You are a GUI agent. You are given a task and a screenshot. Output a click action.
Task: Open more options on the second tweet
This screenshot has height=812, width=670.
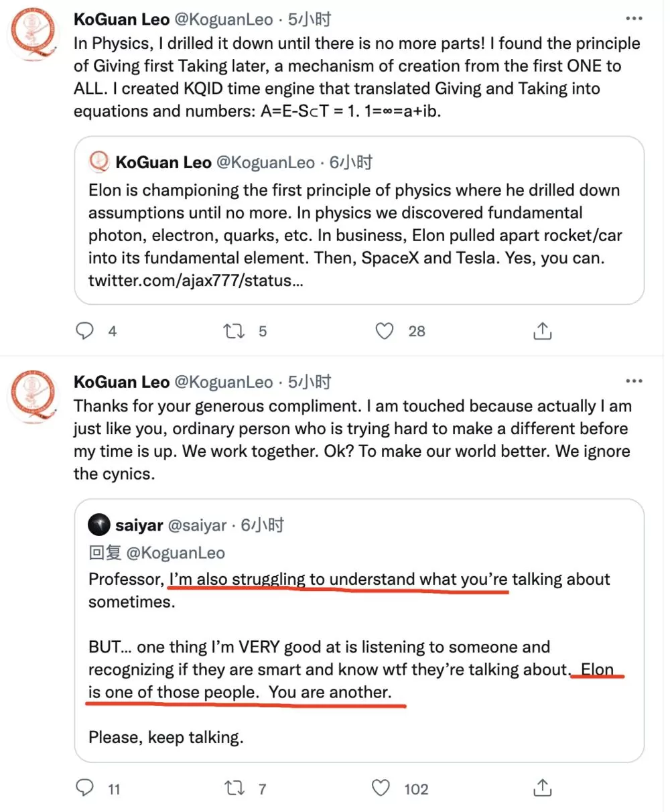[634, 381]
